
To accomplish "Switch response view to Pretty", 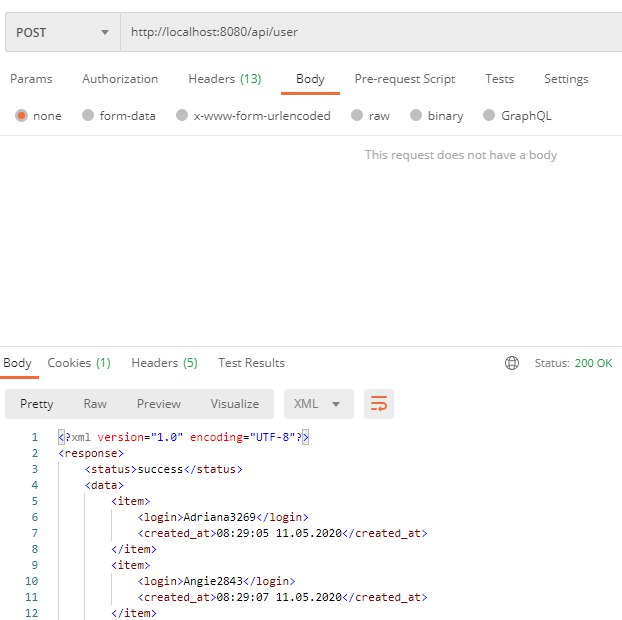I will point(36,404).
